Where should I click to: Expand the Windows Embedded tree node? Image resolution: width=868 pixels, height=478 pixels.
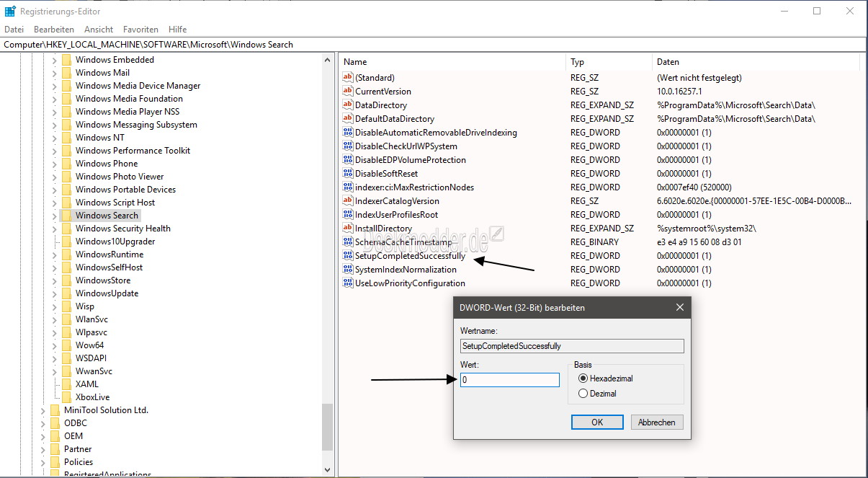click(54, 60)
